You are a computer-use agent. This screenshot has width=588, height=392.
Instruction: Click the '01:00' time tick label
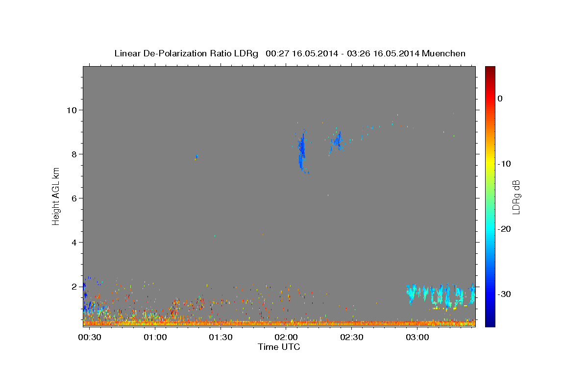(155, 338)
